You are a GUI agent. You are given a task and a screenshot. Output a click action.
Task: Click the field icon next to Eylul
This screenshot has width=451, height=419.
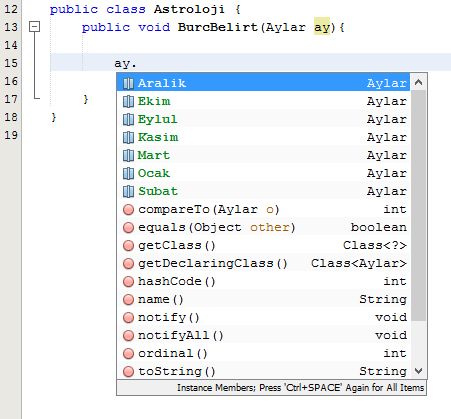[128, 119]
